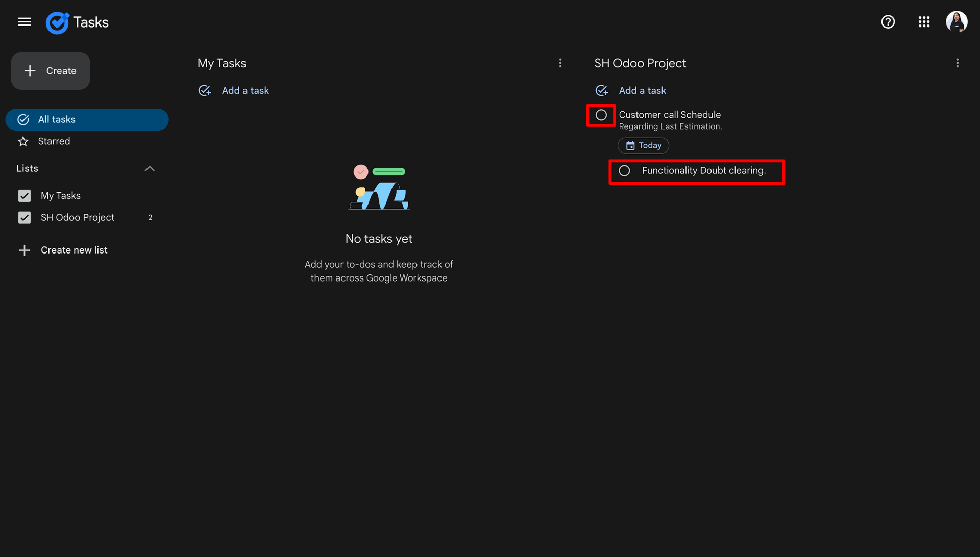980x557 pixels.
Task: Mark Functionality Doubt clearing as complete
Action: (x=624, y=171)
